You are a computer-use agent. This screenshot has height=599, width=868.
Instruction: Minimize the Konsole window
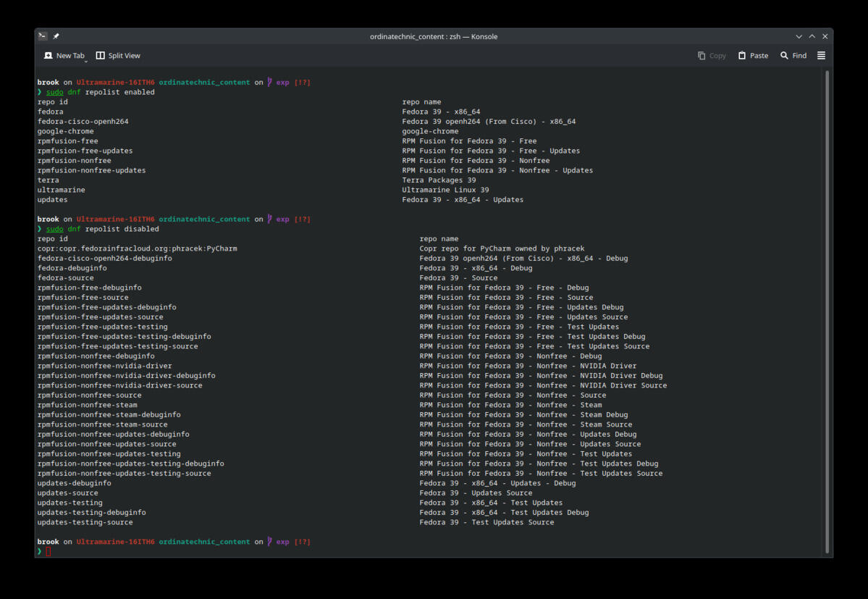(x=799, y=36)
